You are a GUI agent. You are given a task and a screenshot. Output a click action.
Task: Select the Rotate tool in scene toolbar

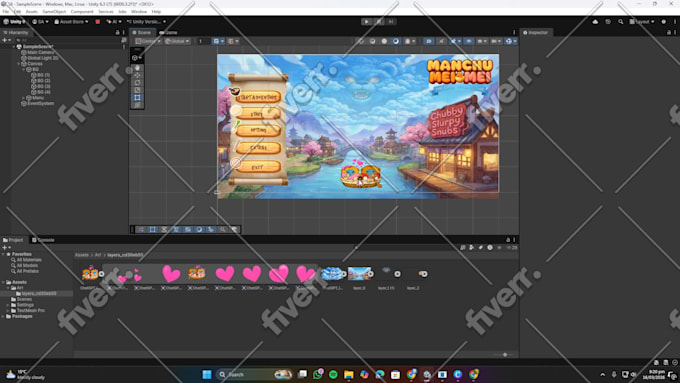tap(137, 82)
